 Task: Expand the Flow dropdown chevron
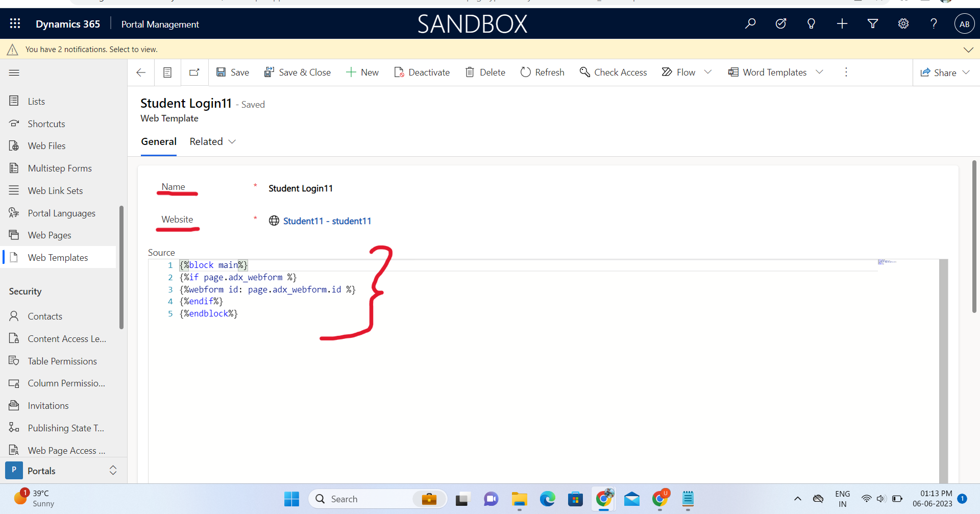pyautogui.click(x=708, y=72)
